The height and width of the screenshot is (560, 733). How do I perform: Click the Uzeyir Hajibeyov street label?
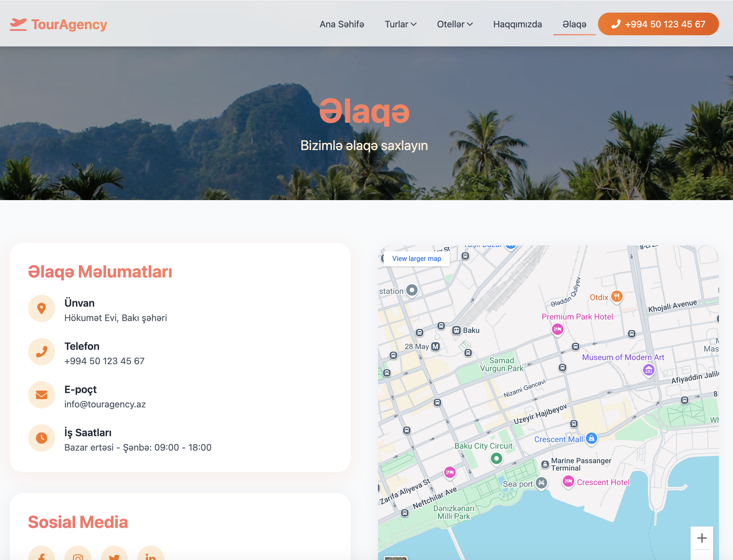point(540,414)
